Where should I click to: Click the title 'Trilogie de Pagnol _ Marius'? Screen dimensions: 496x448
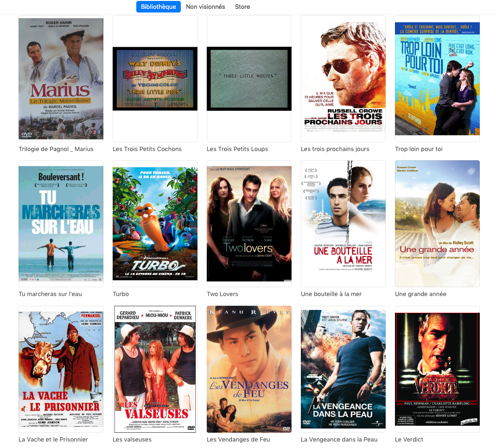point(56,149)
